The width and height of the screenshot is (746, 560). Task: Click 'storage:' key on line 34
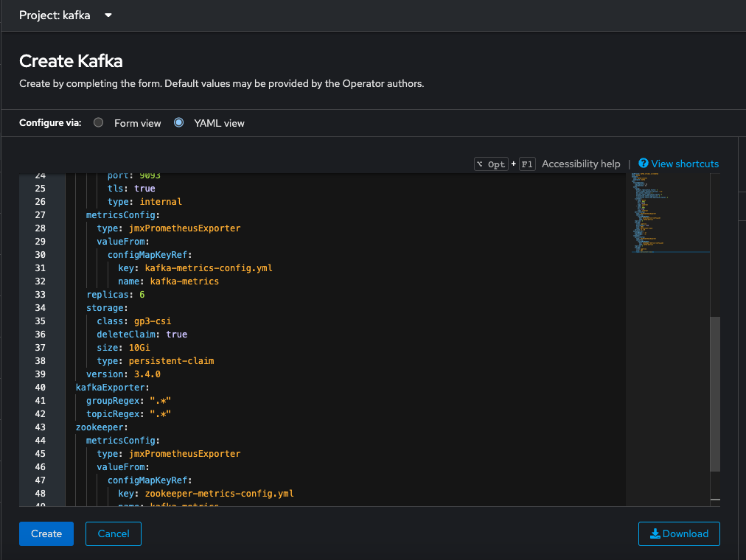pos(107,308)
